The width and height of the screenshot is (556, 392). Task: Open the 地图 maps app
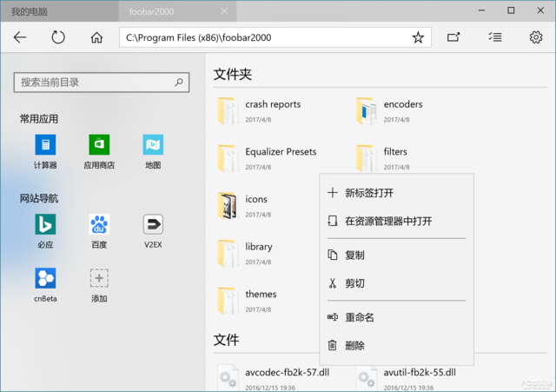tap(153, 151)
